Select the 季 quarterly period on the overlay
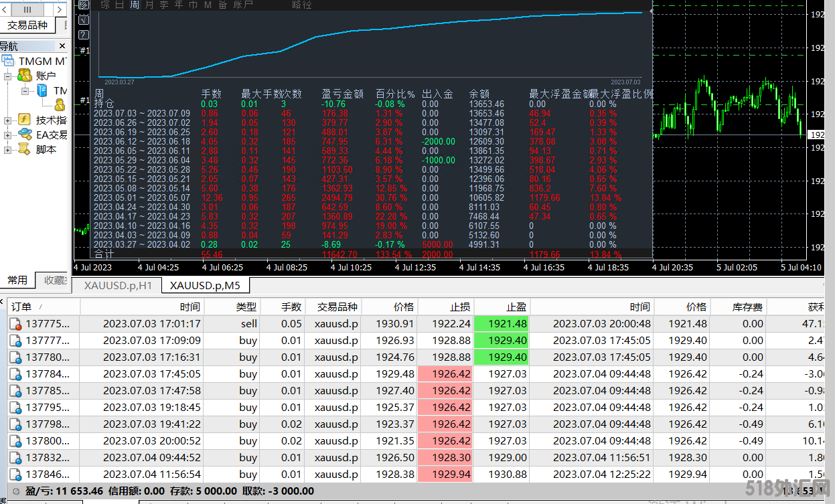Viewport: 835px width, 504px height. [164, 5]
